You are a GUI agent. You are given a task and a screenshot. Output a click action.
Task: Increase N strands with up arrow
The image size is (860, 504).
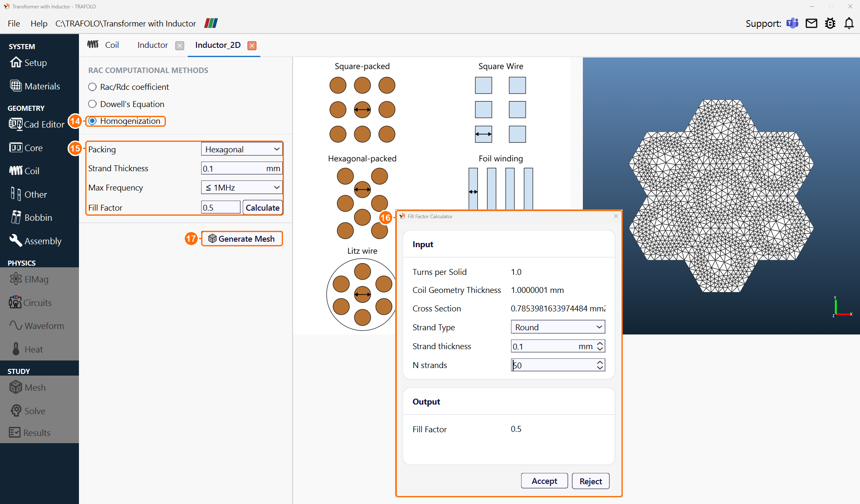pos(600,362)
